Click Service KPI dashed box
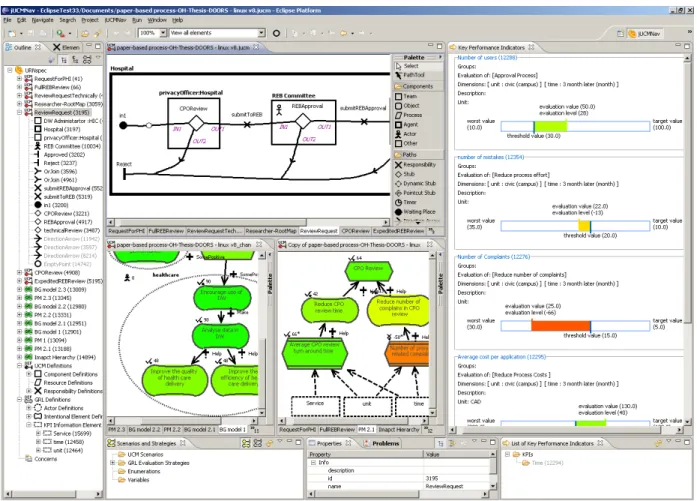 coord(315,405)
